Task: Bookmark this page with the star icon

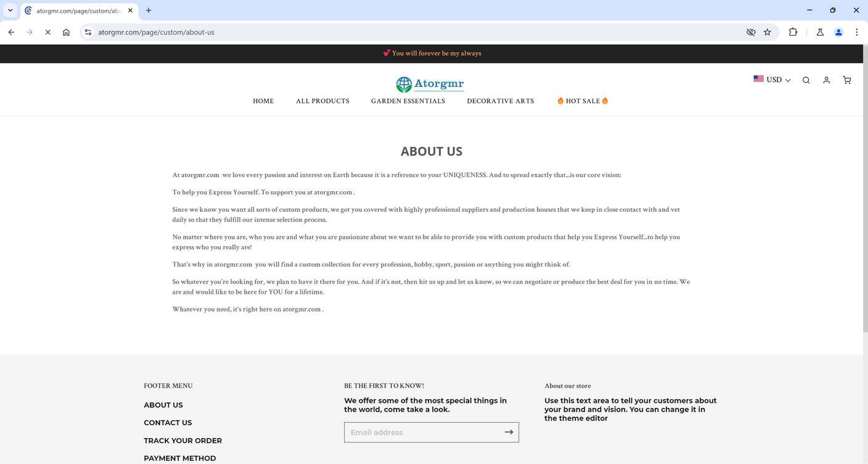Action: point(768,32)
